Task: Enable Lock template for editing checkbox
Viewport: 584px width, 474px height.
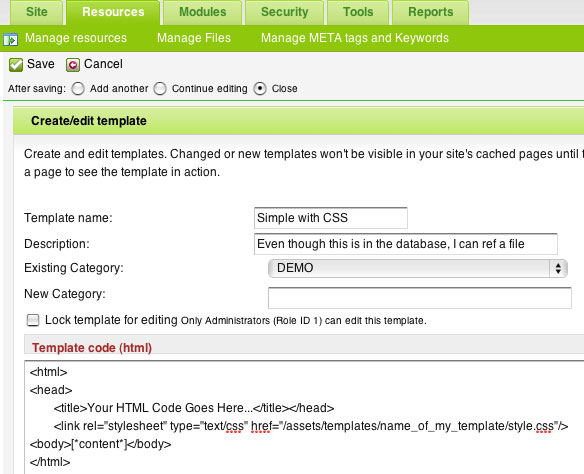Action: click(x=33, y=320)
